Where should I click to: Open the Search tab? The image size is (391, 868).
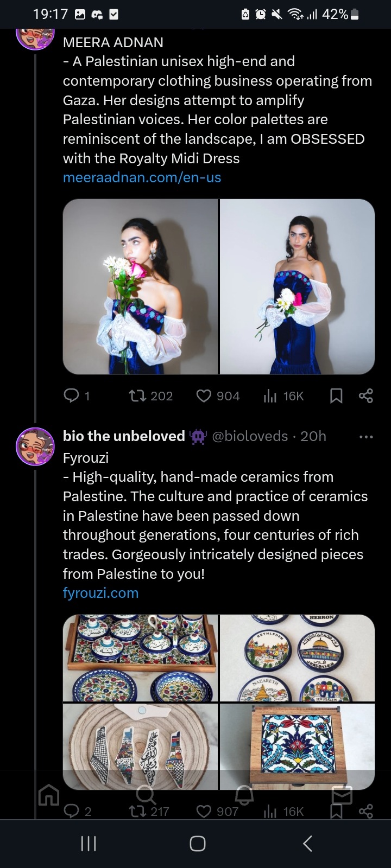(145, 795)
